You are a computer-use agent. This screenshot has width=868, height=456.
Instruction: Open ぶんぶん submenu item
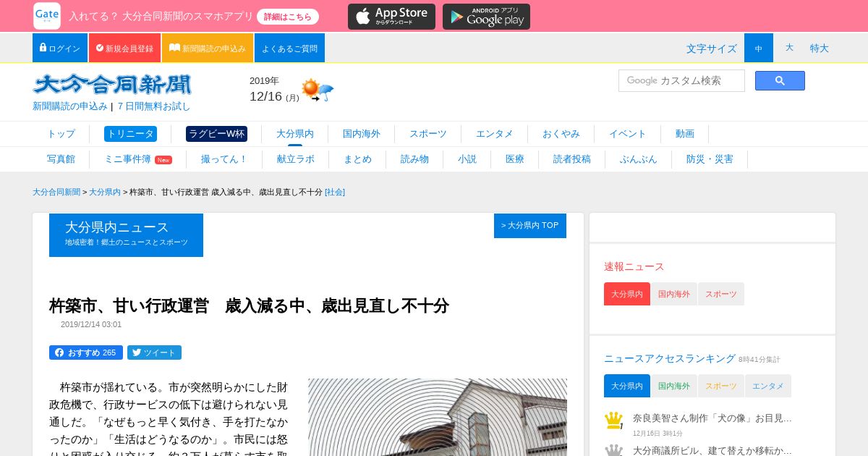pos(639,159)
